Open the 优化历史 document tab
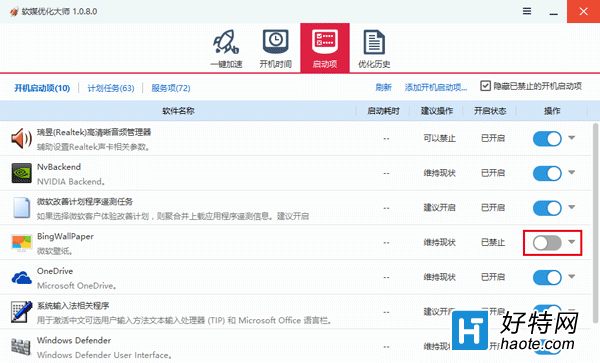600x363 pixels. (x=374, y=49)
